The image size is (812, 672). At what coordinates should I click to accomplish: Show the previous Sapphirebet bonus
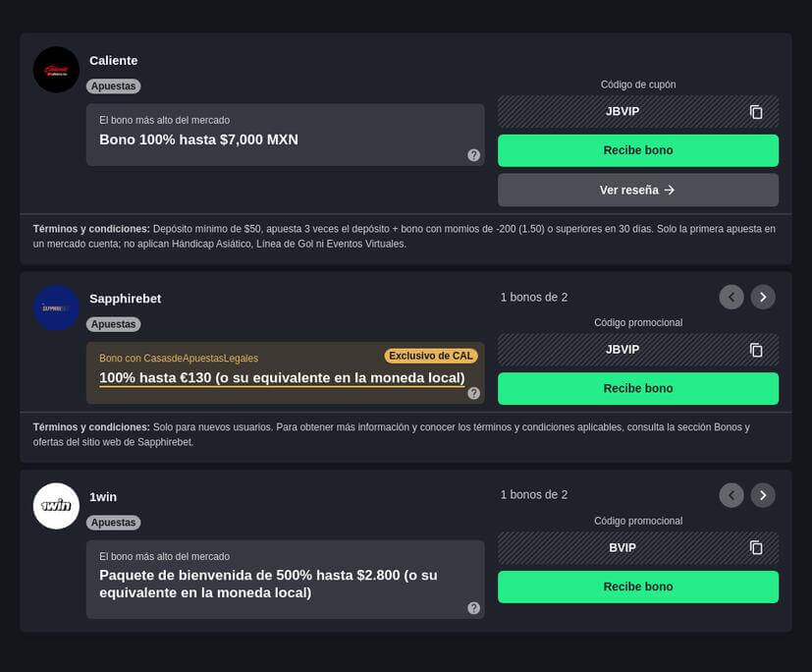tap(731, 297)
